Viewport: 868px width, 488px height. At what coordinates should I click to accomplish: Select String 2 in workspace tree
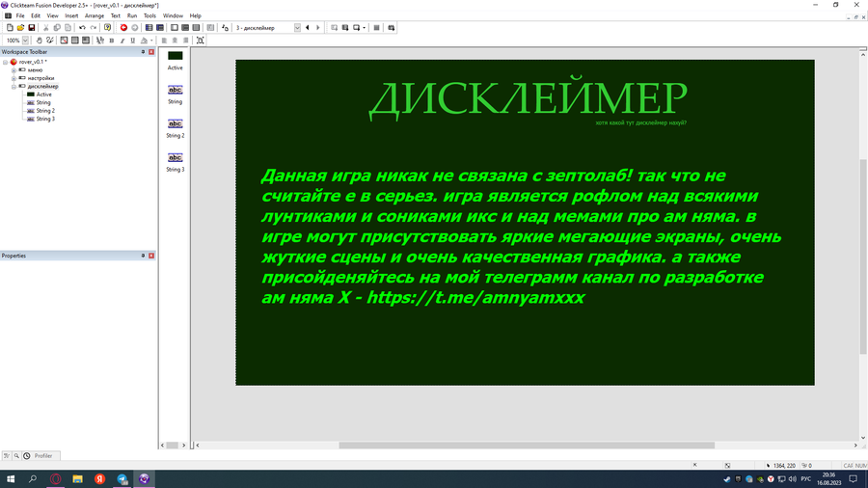45,111
